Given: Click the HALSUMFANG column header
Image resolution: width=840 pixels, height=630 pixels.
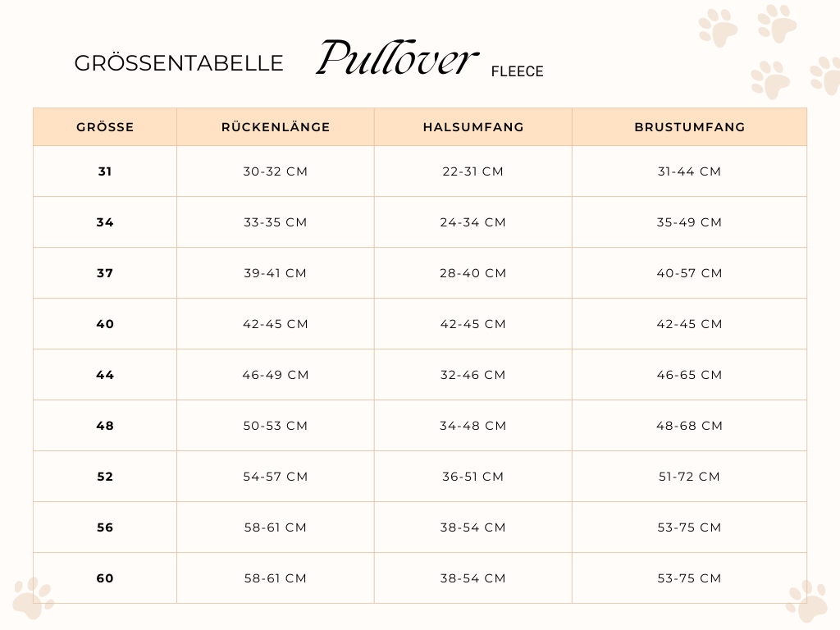Looking at the screenshot, I should click(x=473, y=127).
